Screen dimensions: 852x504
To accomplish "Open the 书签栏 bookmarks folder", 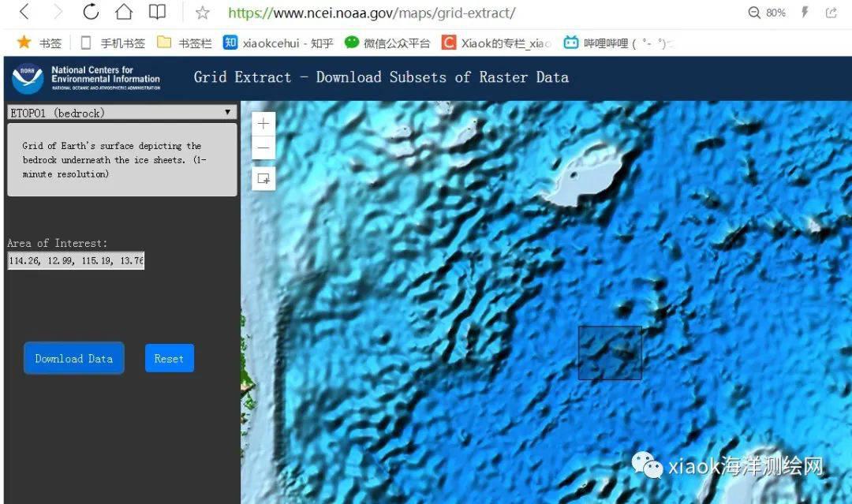I will (x=185, y=43).
